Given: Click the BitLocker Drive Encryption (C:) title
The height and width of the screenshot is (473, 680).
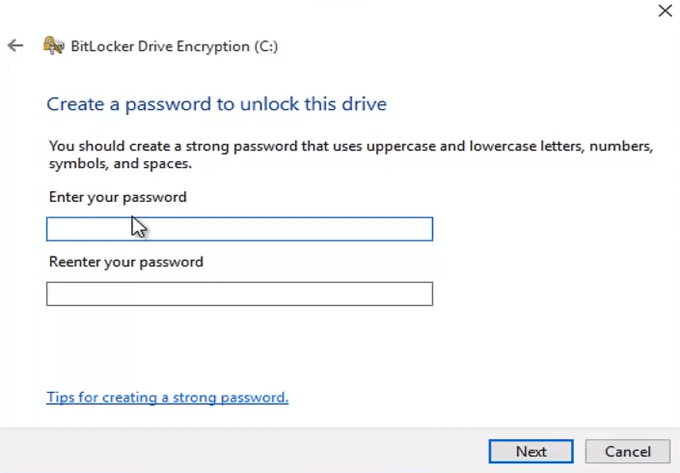Looking at the screenshot, I should pyautogui.click(x=160, y=46).
